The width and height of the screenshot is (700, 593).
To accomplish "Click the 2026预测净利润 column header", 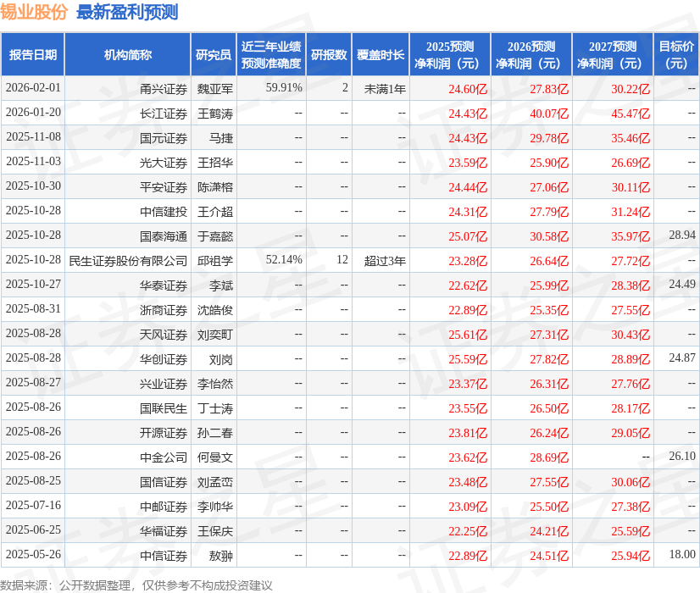I will 531,55.
